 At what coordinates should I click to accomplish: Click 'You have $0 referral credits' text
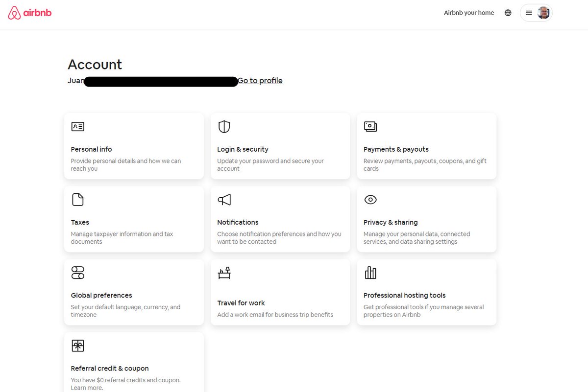[126, 384]
